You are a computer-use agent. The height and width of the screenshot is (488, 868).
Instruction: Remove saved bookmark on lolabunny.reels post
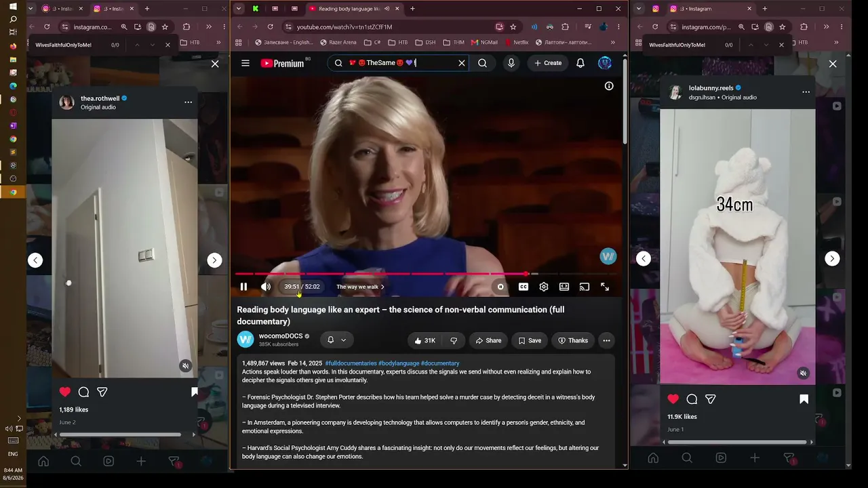coord(804,399)
